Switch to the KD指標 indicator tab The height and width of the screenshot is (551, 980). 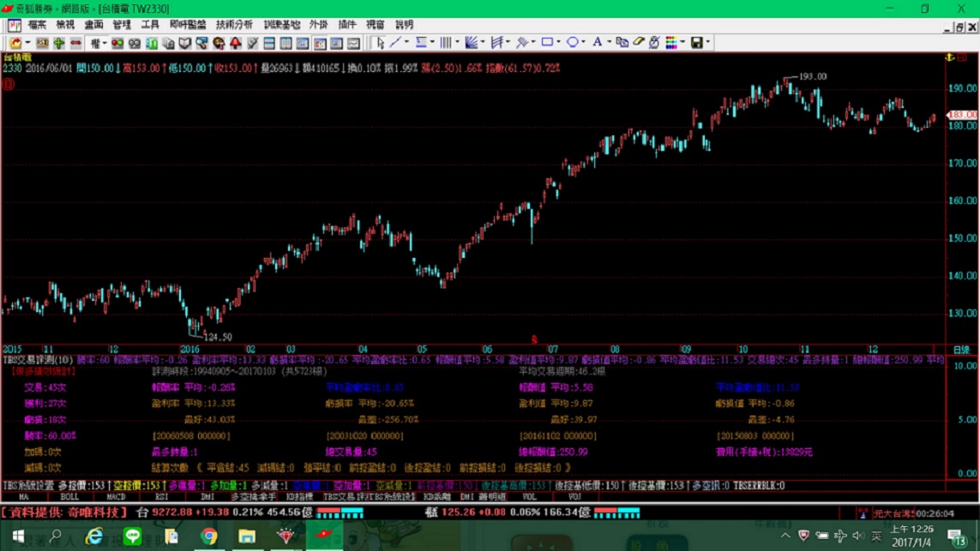(299, 497)
